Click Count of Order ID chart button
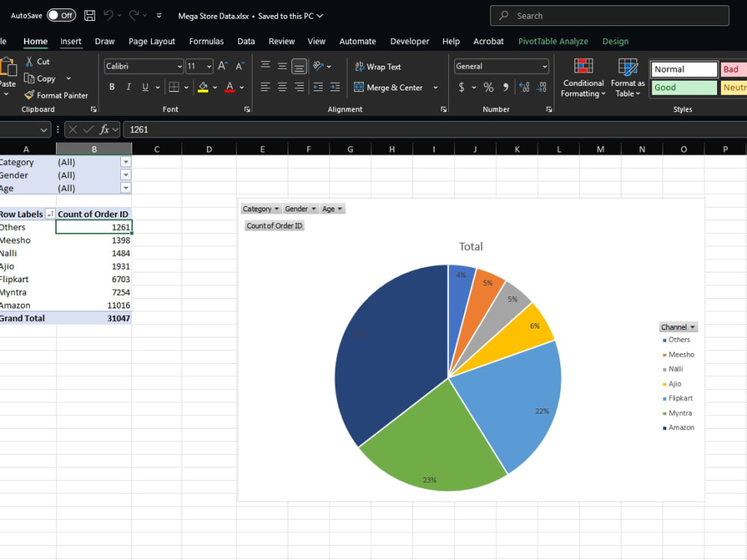This screenshot has width=747, height=560. pos(274,225)
